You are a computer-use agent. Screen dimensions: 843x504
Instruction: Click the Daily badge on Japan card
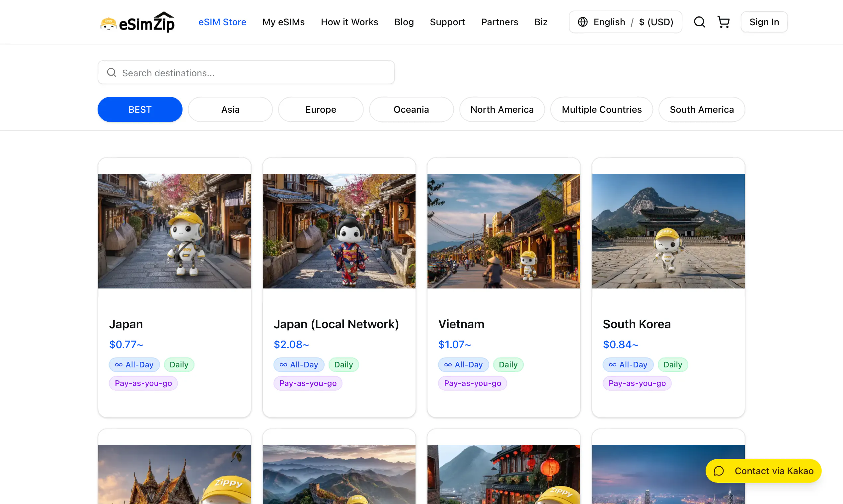pos(179,364)
